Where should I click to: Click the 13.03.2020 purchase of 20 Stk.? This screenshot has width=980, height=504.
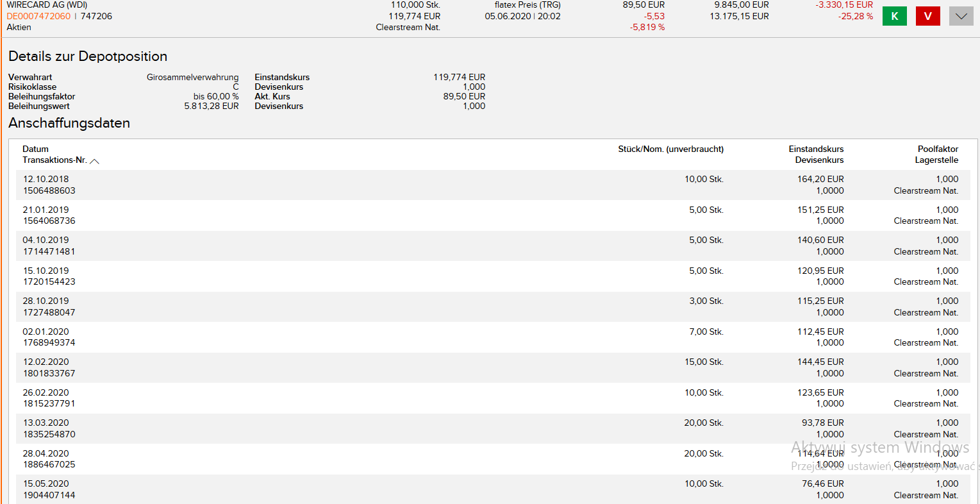click(46, 423)
